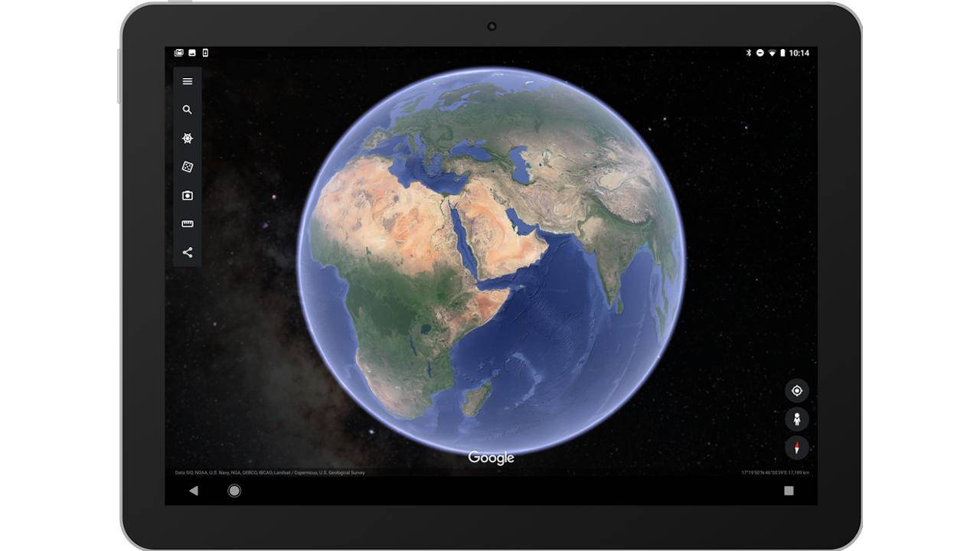The image size is (980, 551).
Task: Tap the data attribution text
Action: (x=270, y=473)
